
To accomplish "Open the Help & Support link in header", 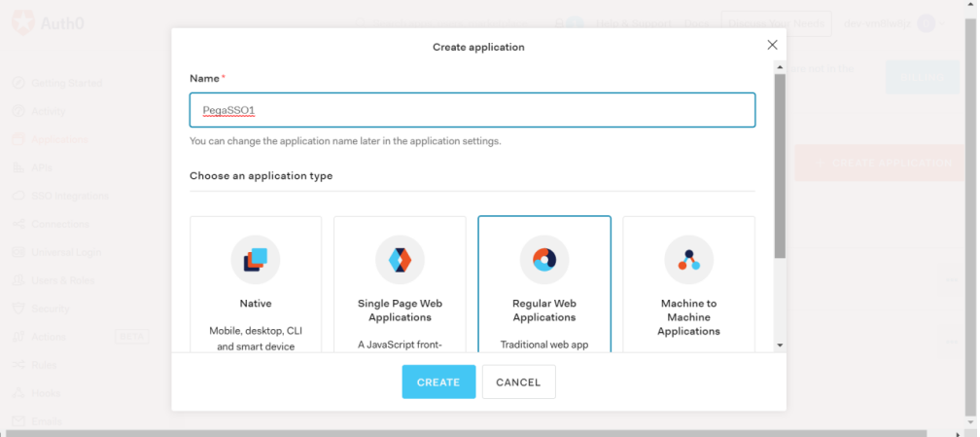I will (x=634, y=23).
